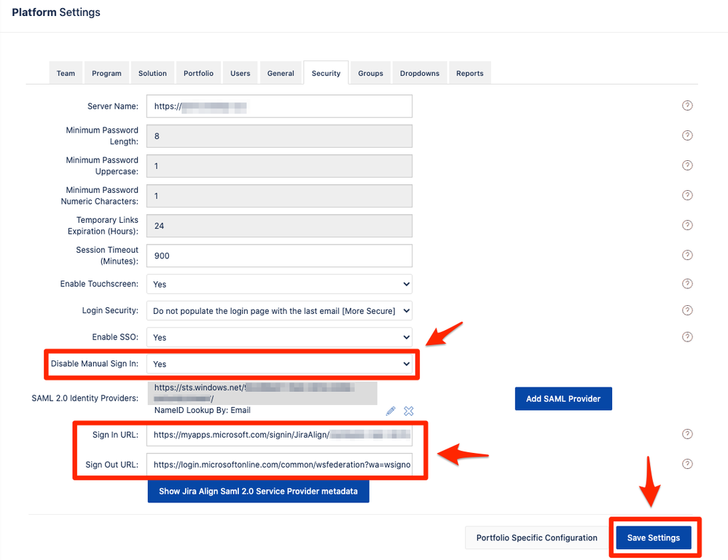
Task: Open help icon for Sign In URL
Action: point(687,434)
